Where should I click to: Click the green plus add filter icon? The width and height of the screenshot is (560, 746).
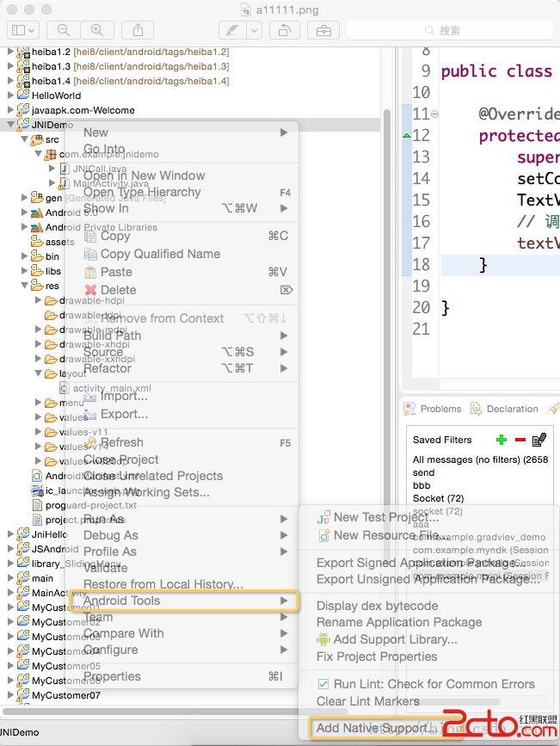pyautogui.click(x=502, y=440)
